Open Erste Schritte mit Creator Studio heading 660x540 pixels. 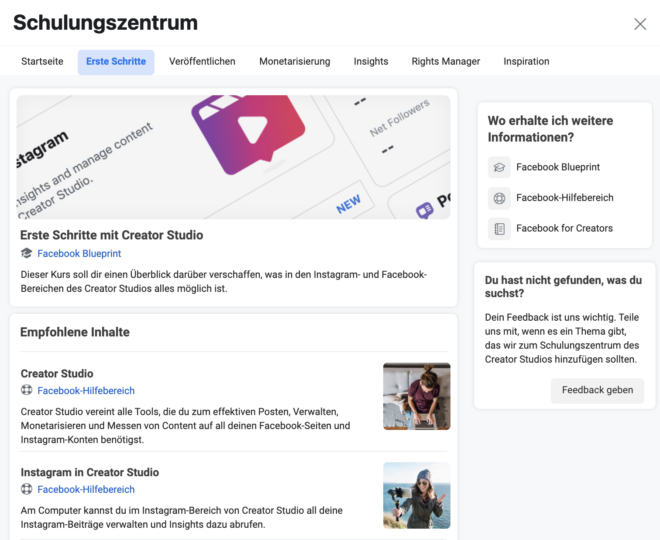112,235
